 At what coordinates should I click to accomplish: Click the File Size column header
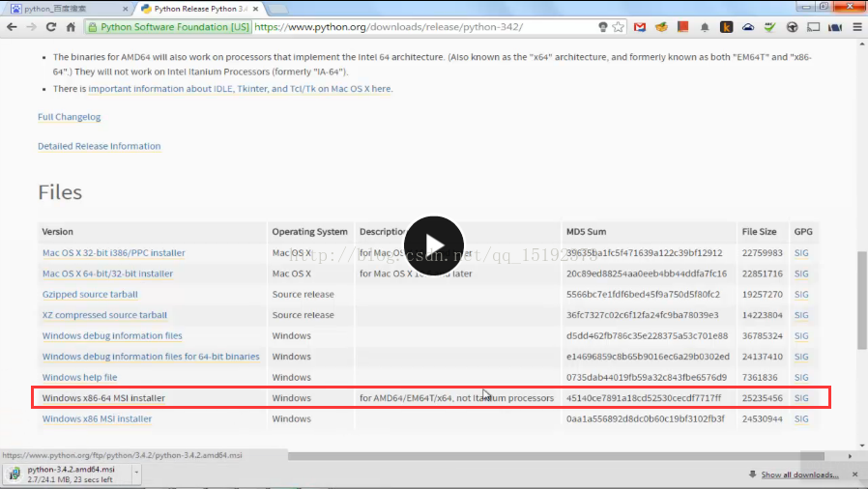pyautogui.click(x=759, y=232)
